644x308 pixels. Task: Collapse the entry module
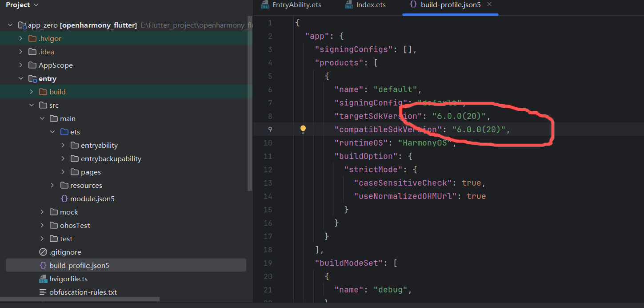pyautogui.click(x=21, y=79)
